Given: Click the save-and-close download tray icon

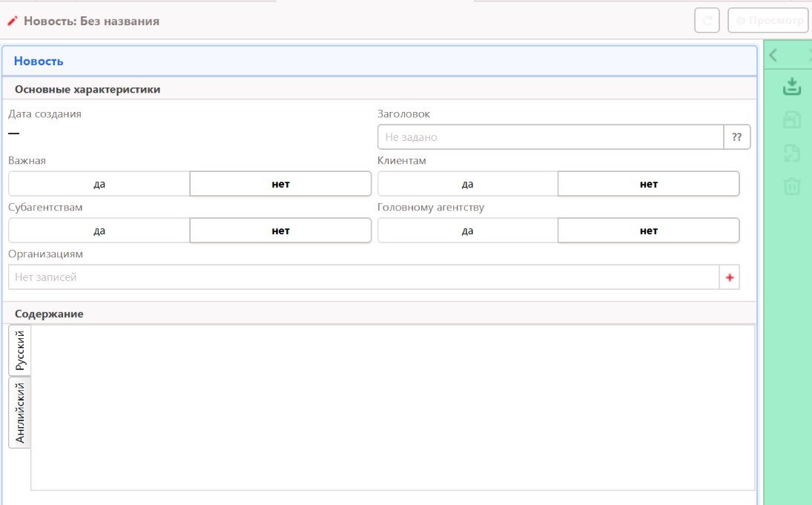Looking at the screenshot, I should click(792, 87).
